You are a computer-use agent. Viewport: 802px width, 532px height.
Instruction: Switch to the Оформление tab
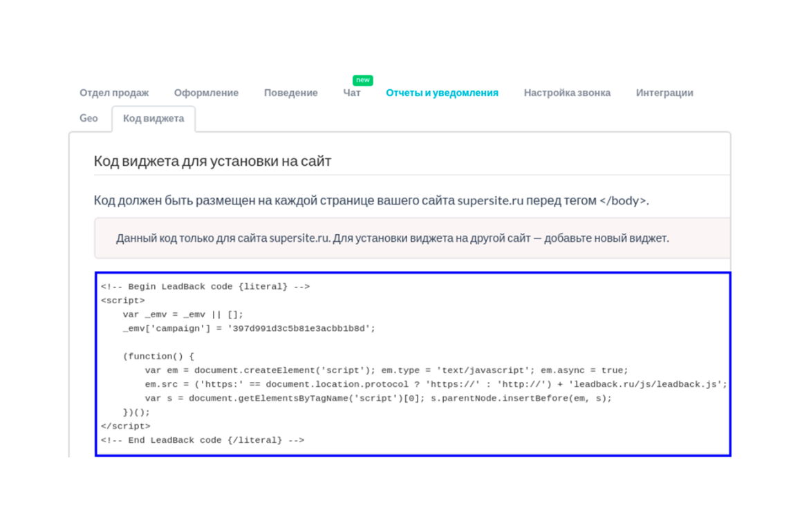coord(206,93)
